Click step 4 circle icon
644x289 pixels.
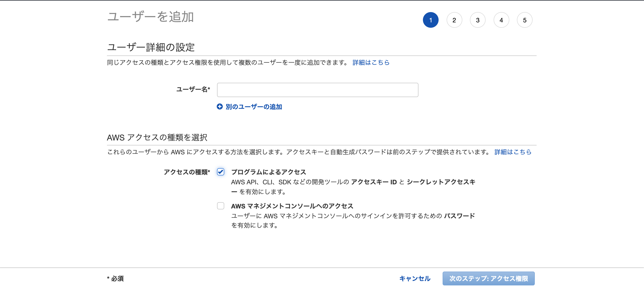501,20
